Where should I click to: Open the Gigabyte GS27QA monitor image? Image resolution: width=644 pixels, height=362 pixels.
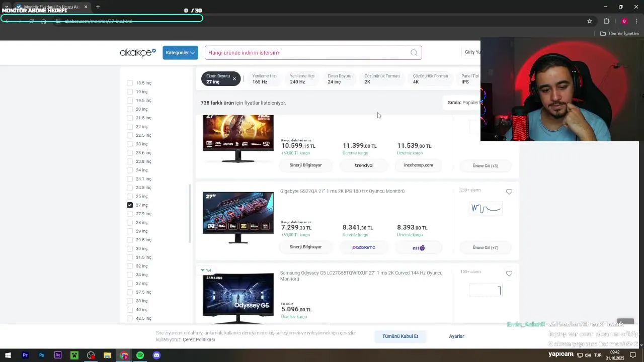(x=238, y=217)
